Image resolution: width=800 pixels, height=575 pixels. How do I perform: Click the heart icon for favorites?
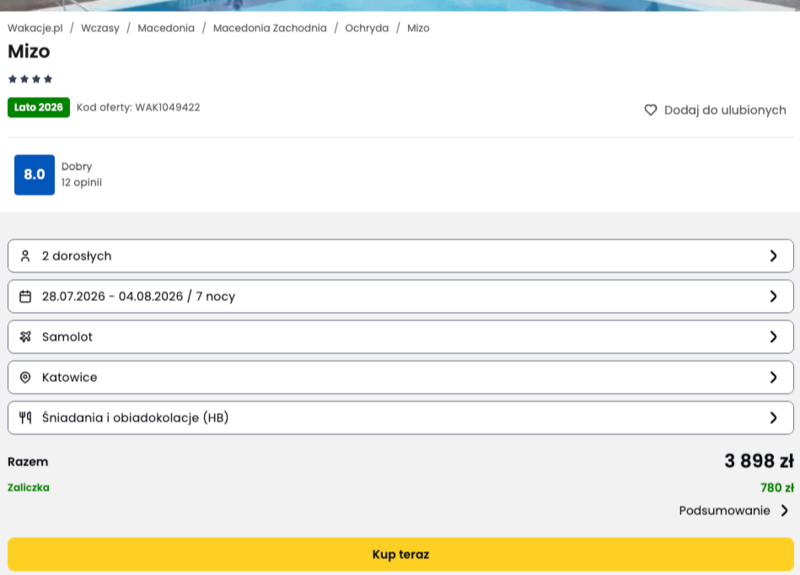[650, 110]
